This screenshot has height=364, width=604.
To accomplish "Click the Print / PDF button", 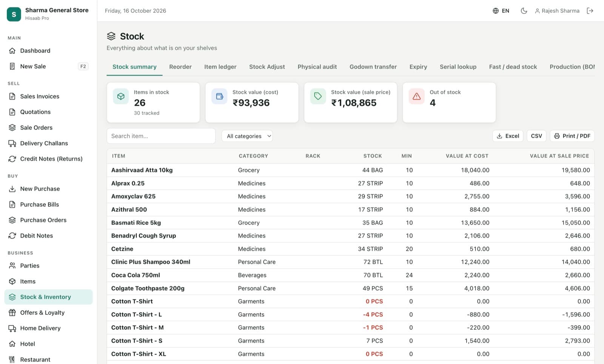I will [x=572, y=136].
